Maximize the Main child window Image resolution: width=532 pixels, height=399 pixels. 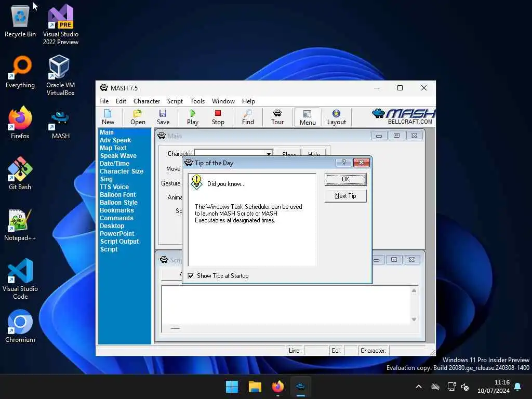[396, 136]
